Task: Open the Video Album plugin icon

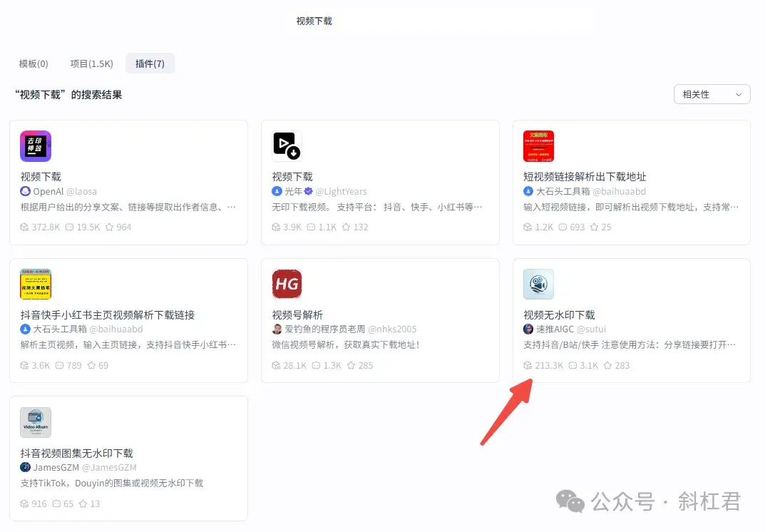Action: (36, 422)
